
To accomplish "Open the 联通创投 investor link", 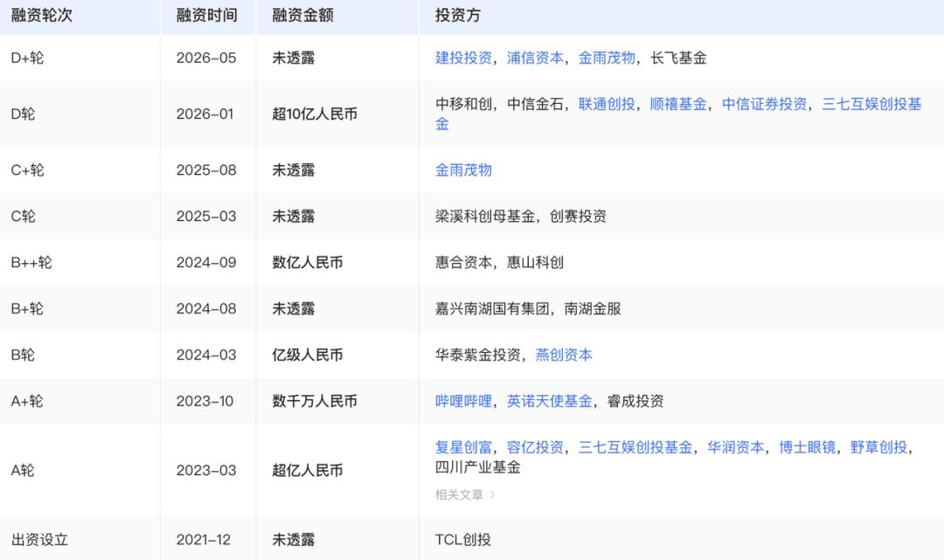I will 607,104.
